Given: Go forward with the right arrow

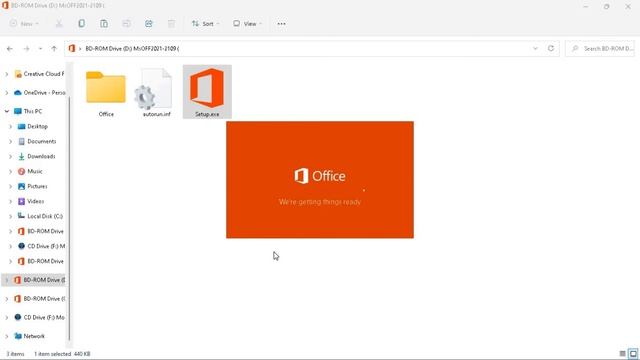Looking at the screenshot, I should click(x=26, y=49).
